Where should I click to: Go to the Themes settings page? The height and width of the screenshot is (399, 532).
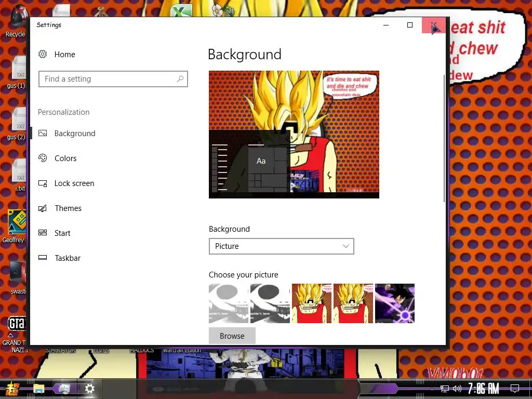[68, 208]
